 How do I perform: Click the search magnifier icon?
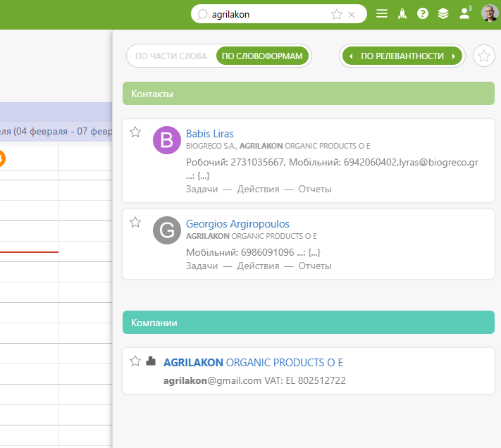click(x=202, y=14)
